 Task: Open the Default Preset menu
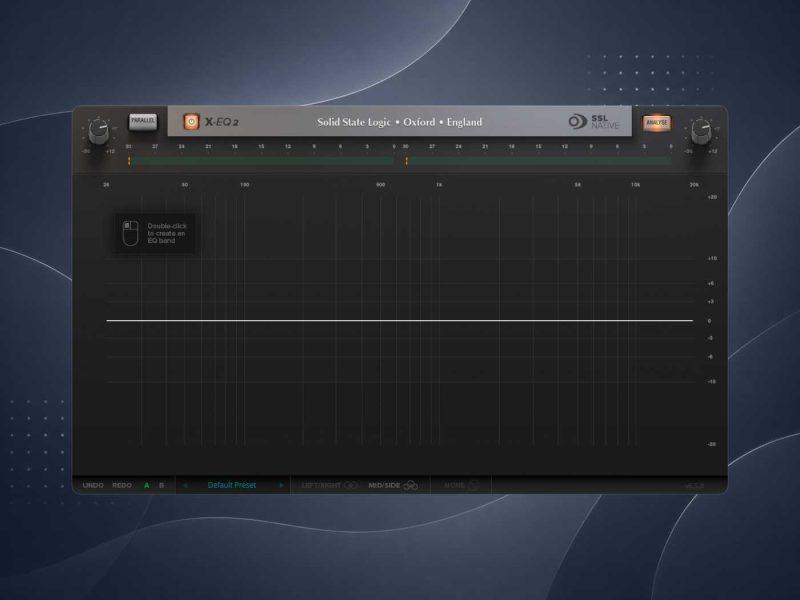click(232, 485)
